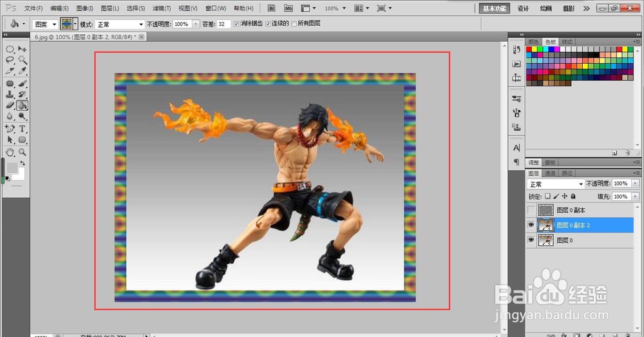Create a new swatch in the Swatches panel

pyautogui.click(x=614, y=153)
